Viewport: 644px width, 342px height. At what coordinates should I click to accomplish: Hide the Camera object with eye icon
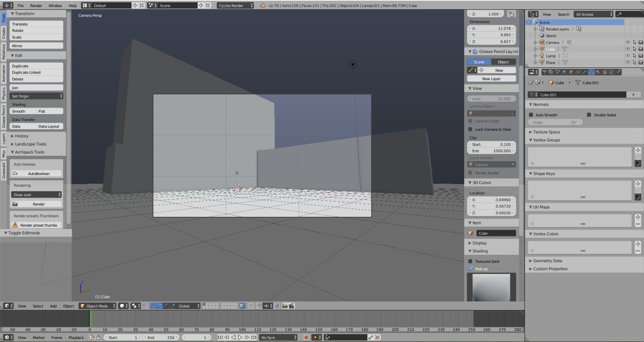(627, 42)
